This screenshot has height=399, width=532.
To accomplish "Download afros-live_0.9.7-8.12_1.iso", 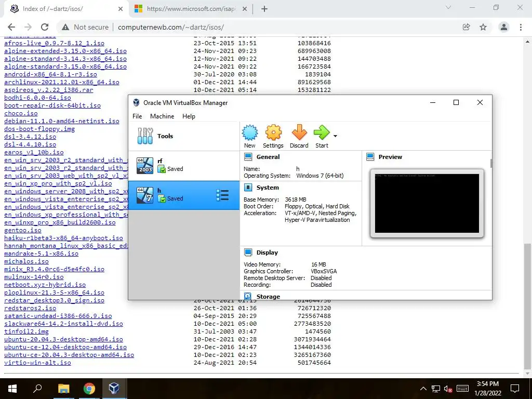I will pos(54,43).
